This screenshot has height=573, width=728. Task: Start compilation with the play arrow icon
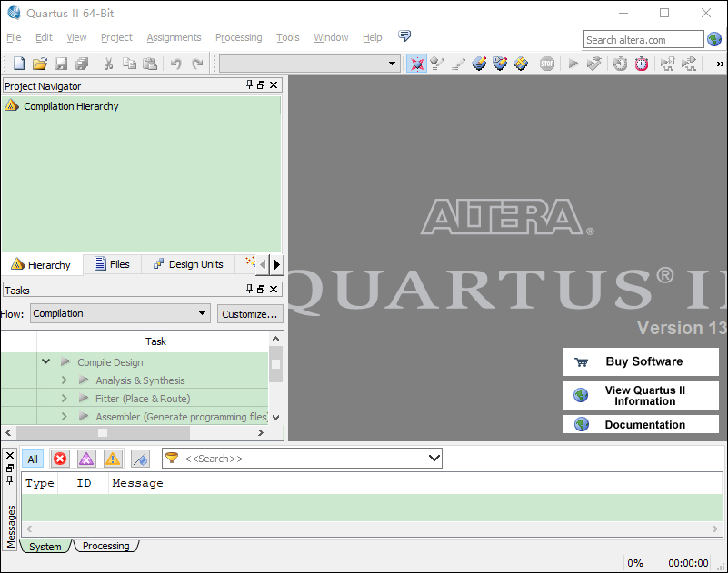[x=573, y=64]
